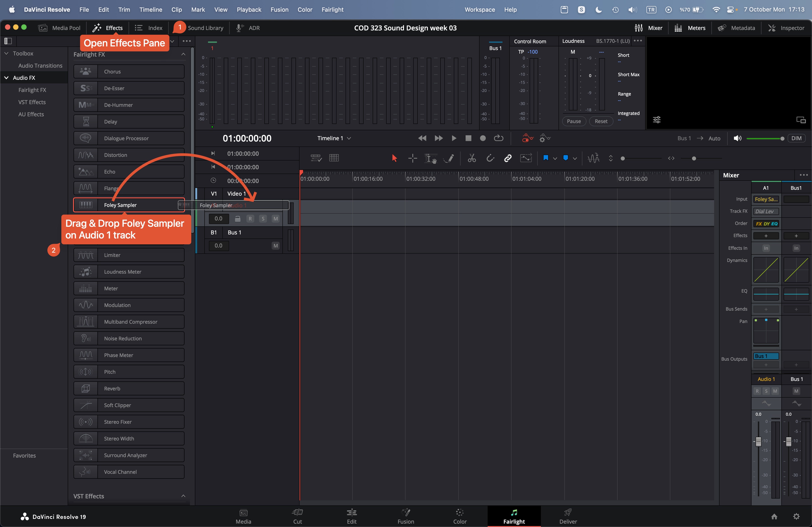The height and width of the screenshot is (527, 812).
Task: Lock the Audio 1 track
Action: coord(238,218)
